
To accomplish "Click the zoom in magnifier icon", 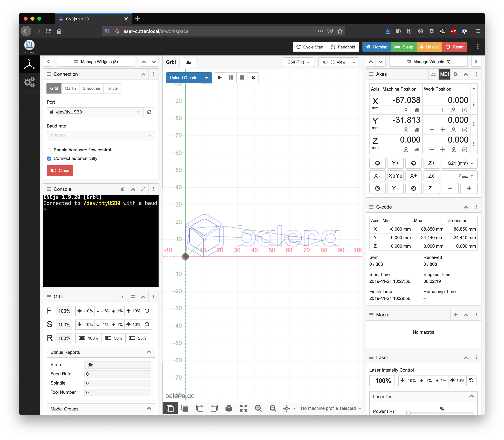I will click(258, 408).
